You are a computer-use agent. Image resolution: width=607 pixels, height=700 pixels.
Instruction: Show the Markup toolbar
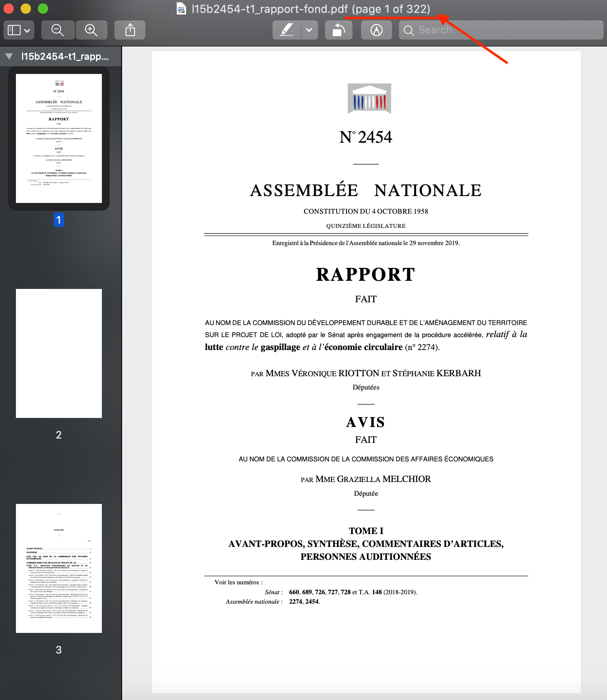(x=377, y=30)
